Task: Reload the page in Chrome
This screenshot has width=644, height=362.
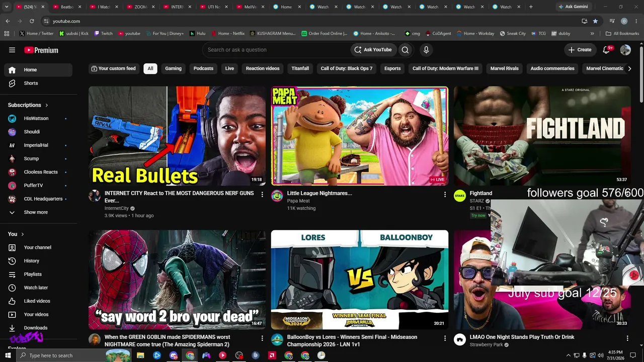Action: tap(32, 21)
